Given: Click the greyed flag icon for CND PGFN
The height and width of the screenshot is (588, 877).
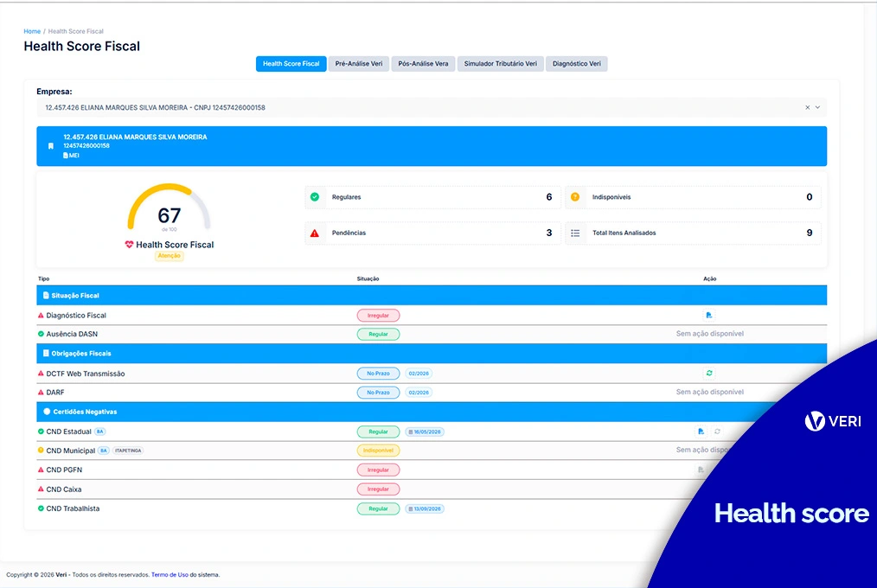Looking at the screenshot, I should [701, 469].
